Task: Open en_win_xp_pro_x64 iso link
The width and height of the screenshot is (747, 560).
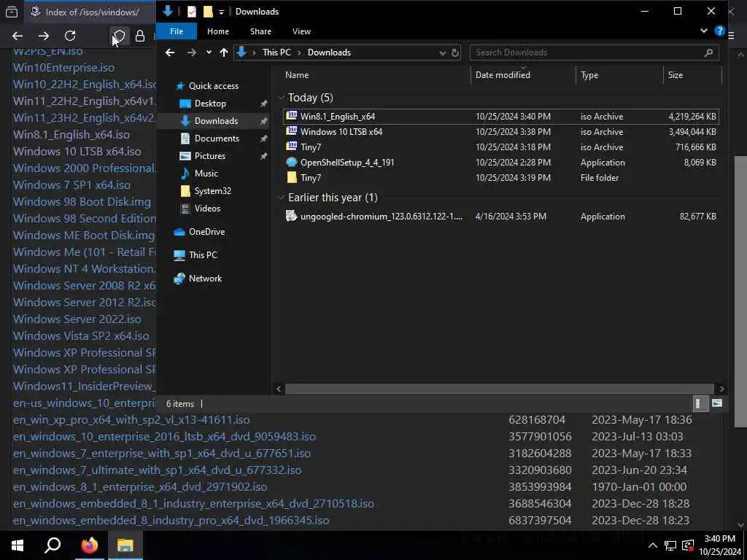Action: [131, 419]
